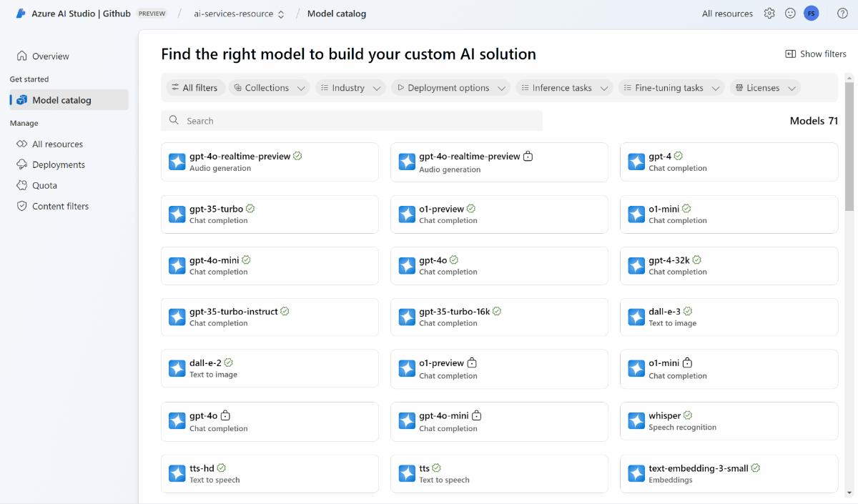Go to Deployments in the sidebar
This screenshot has width=858, height=504.
(x=58, y=164)
